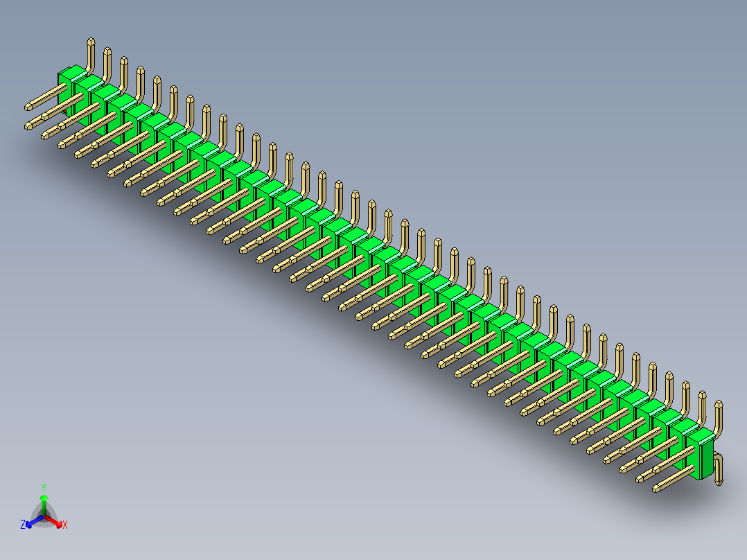The image size is (747, 560).
Task: Click the red X axis arrow
Action: coord(60,525)
